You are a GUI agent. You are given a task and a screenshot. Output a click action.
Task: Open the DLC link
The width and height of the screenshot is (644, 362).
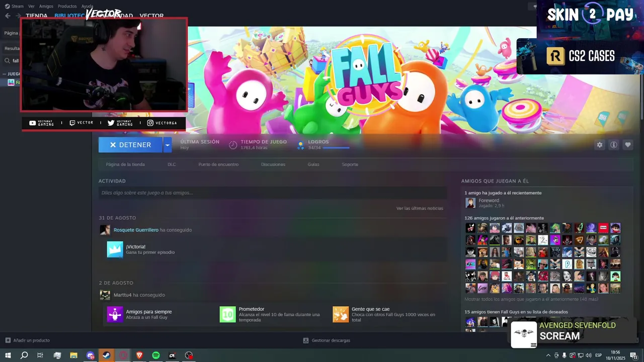click(172, 164)
